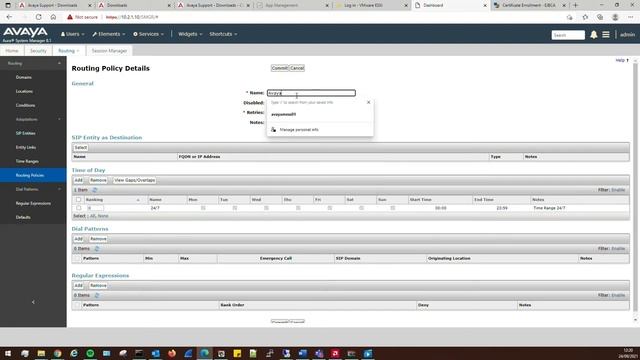Viewport: 640px width, 360px height.
Task: Toggle the Sun checkbox in the 24/7 row
Action: (x=393, y=208)
